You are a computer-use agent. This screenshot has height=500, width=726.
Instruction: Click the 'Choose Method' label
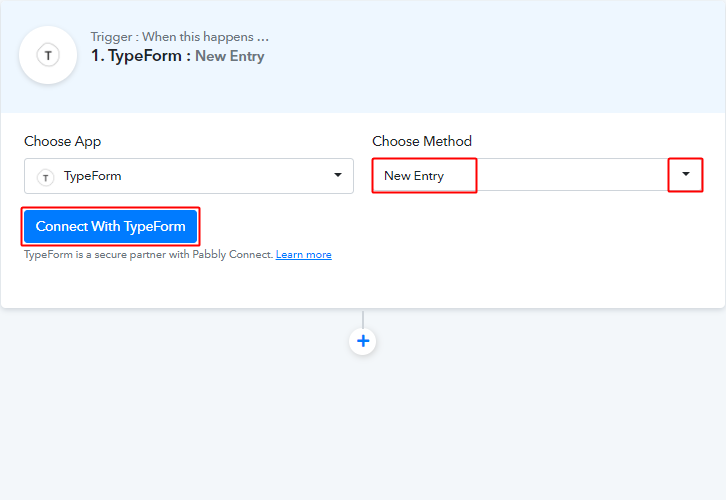point(422,141)
